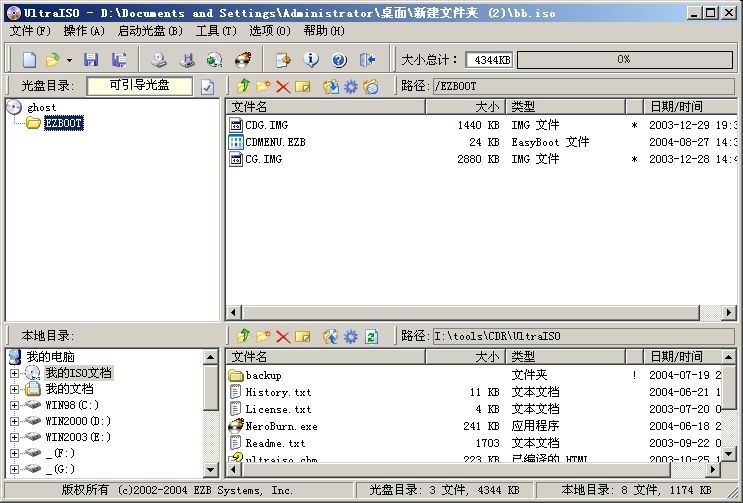Click the 可引导光盘 bootable disc field
This screenshot has width=743, height=503.
[x=139, y=86]
